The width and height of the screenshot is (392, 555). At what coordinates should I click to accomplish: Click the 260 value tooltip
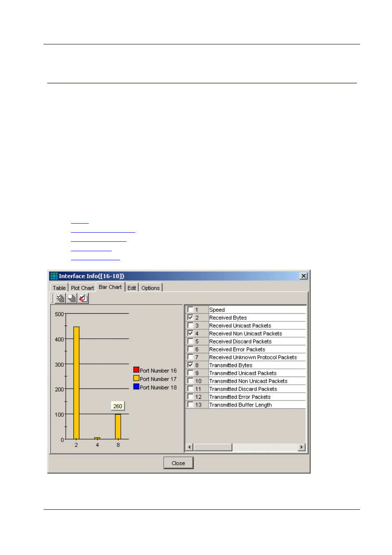click(x=118, y=406)
